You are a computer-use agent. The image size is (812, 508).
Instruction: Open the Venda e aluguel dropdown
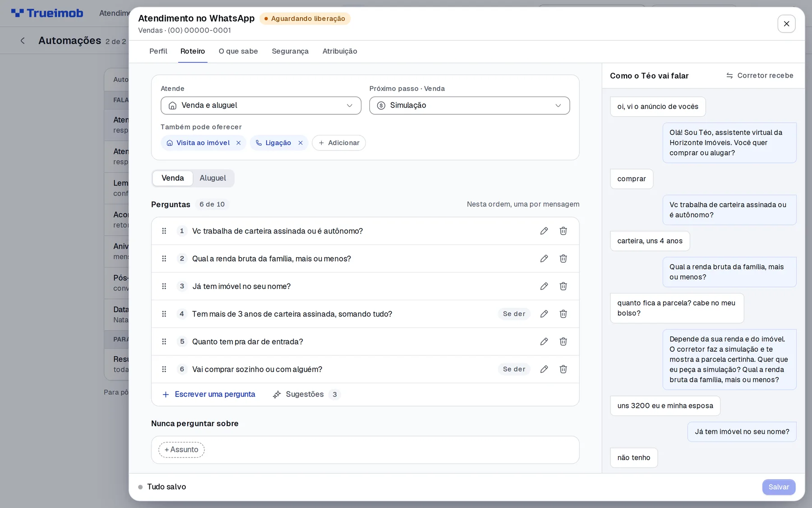pos(261,105)
